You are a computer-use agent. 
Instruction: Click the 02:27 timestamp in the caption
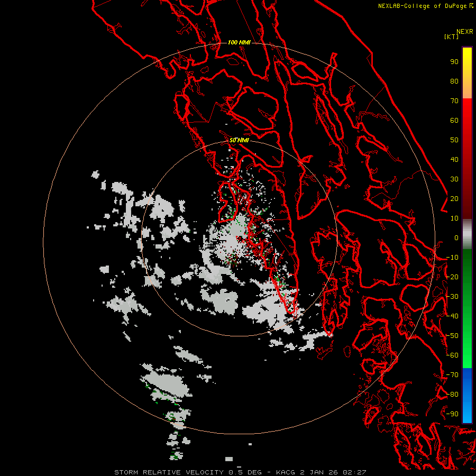[x=354, y=472]
